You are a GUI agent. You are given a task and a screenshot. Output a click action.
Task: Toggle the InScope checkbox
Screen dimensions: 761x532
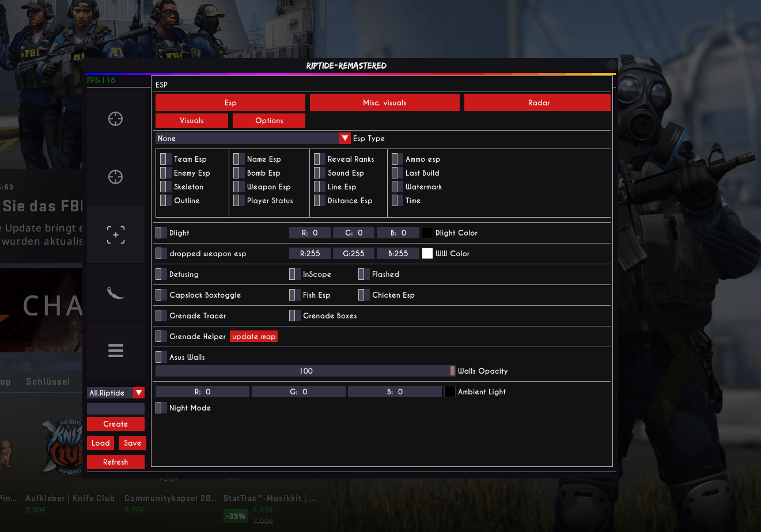(x=295, y=274)
